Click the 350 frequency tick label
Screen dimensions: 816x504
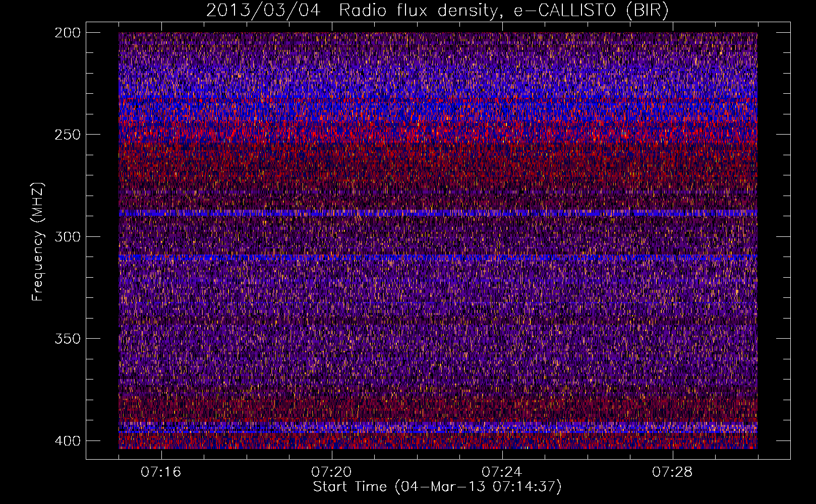tap(67, 338)
